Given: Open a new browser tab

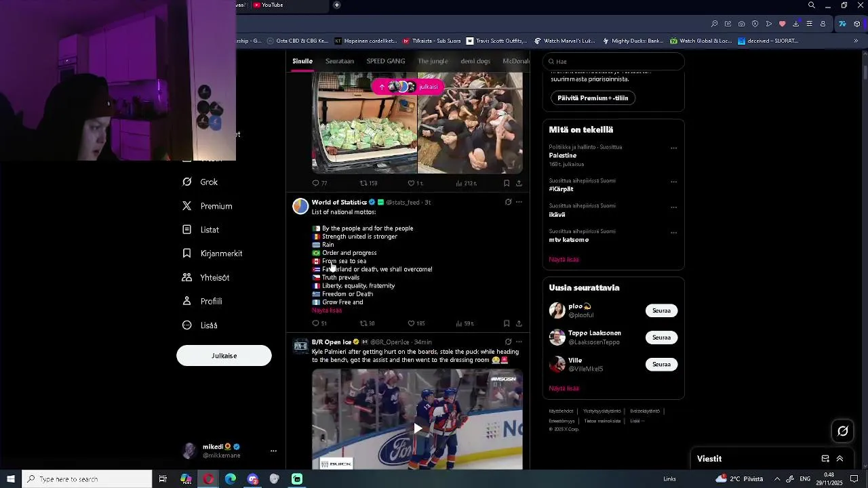Looking at the screenshot, I should click(336, 5).
